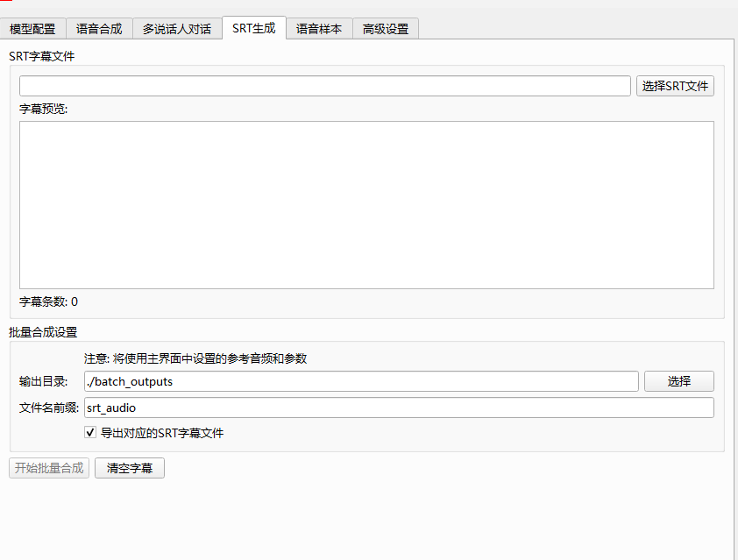The width and height of the screenshot is (738, 560).
Task: Click the 字幕条数: 0 counter label
Action: (x=48, y=301)
